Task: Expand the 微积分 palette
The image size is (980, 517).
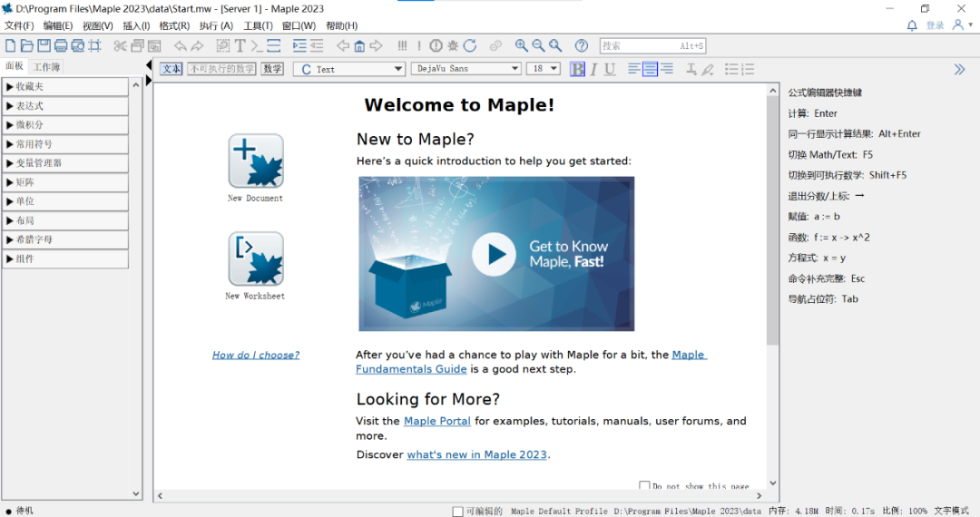Action: click(65, 125)
